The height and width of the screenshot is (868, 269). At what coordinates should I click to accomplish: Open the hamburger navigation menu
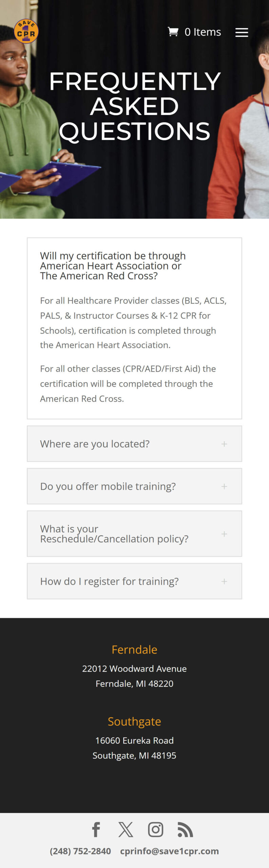(242, 33)
